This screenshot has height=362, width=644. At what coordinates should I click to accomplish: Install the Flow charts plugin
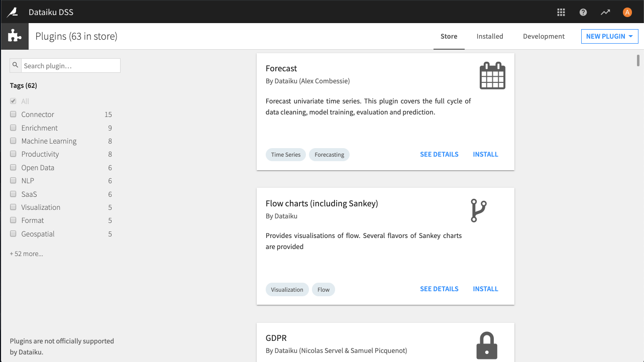click(485, 289)
